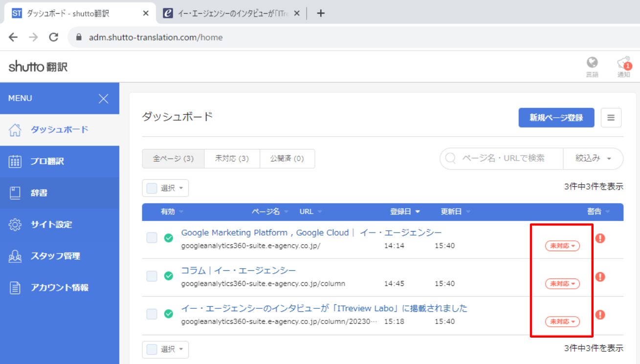
Task: Reload the browser page
Action: 54,37
